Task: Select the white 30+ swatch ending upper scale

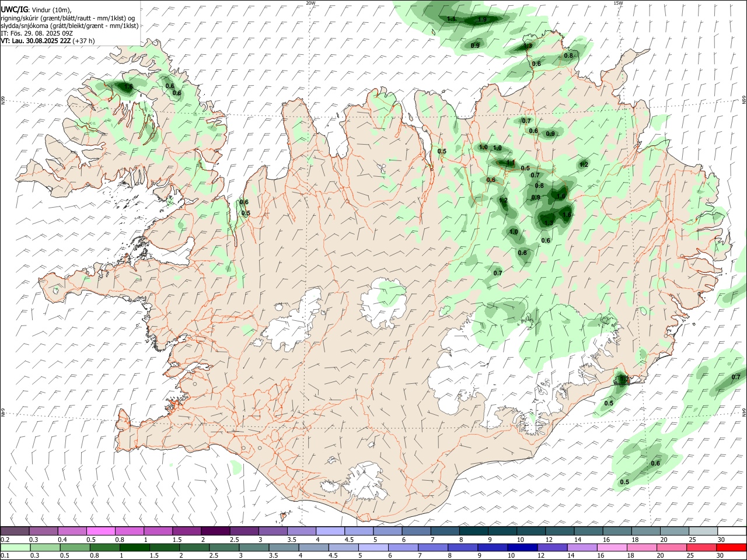Action: click(732, 531)
